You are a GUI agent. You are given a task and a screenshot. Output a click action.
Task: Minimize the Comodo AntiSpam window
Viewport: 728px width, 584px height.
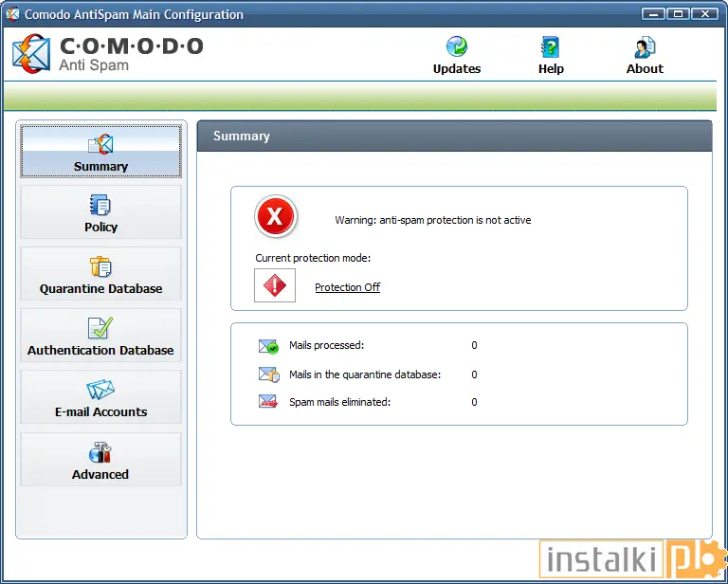[x=653, y=14]
